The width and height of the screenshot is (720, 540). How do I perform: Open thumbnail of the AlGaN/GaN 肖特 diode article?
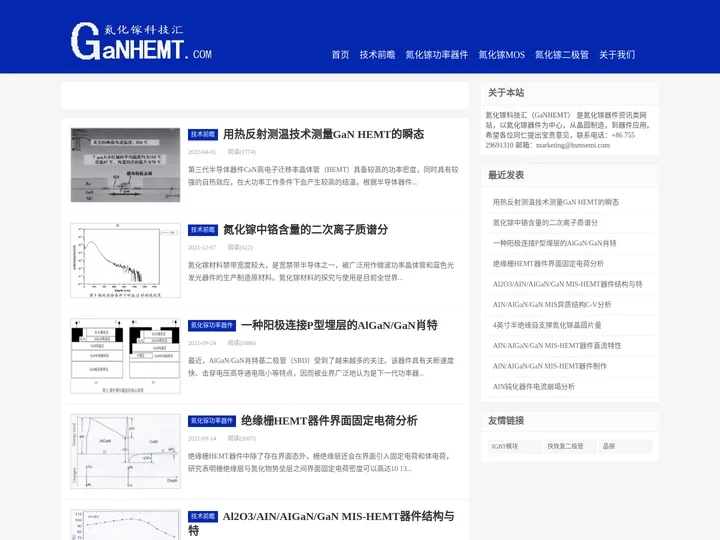click(125, 356)
